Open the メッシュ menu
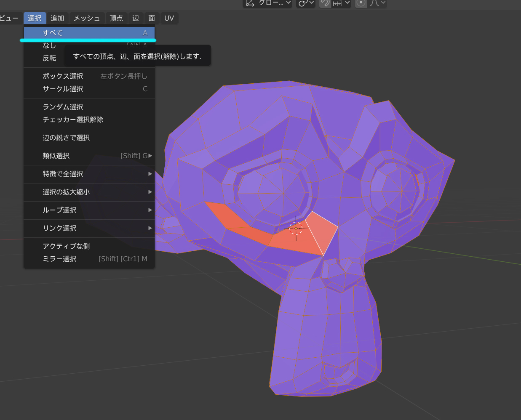This screenshot has width=521, height=420. (87, 18)
